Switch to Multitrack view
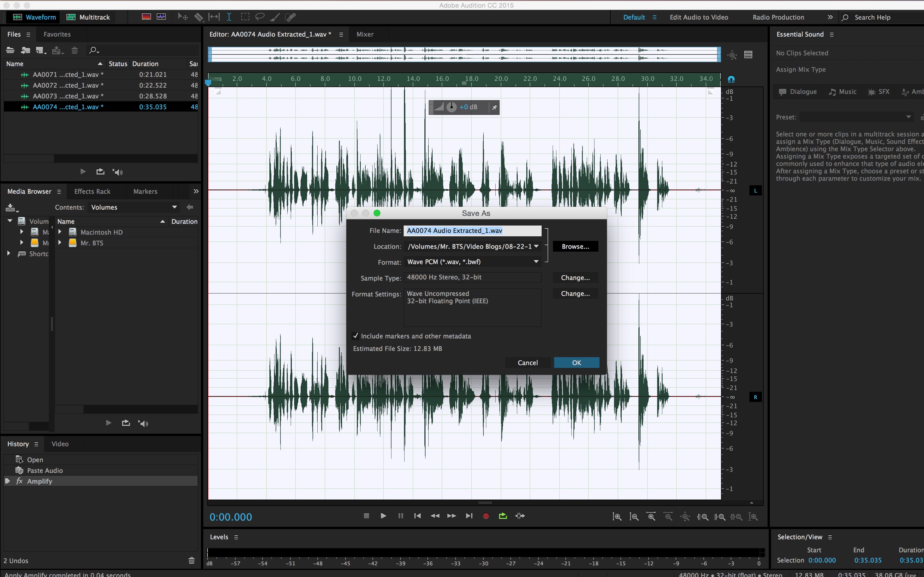924x577 pixels. [88, 17]
